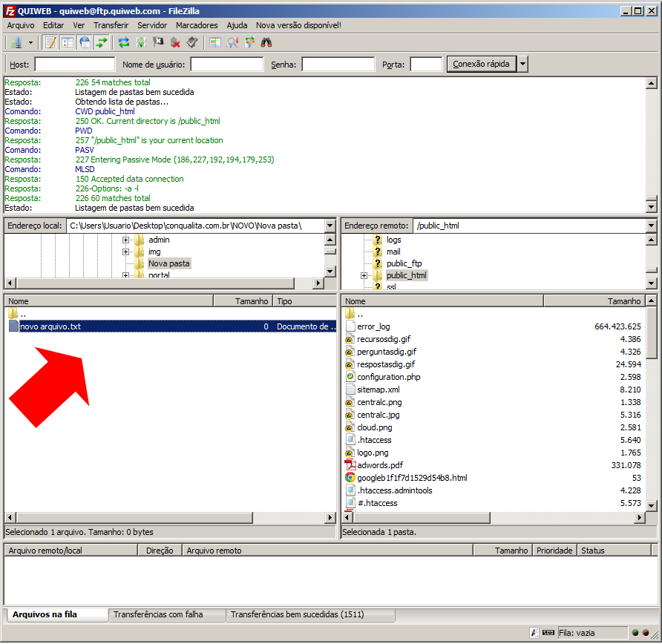Toggle processing of the transfer queue
Viewport: 662px width, 644px height.
pyautogui.click(x=140, y=42)
